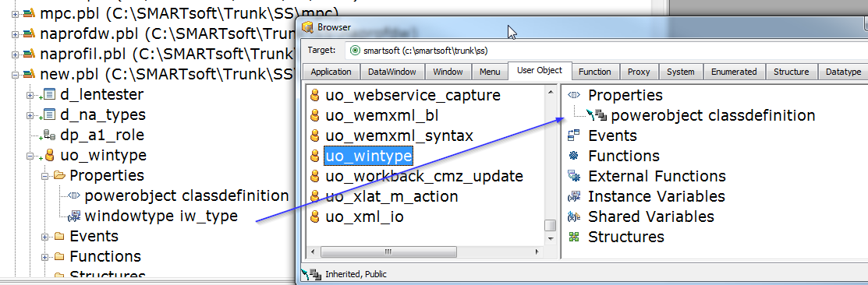
Task: Collapse the uo_wintype tree node
Action: pos(30,156)
